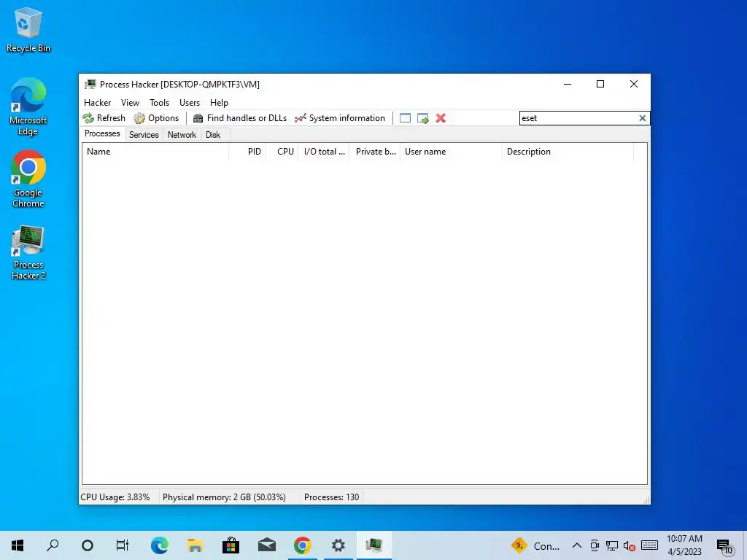Image resolution: width=747 pixels, height=560 pixels.
Task: Sort by Description column header
Action: [x=568, y=152]
